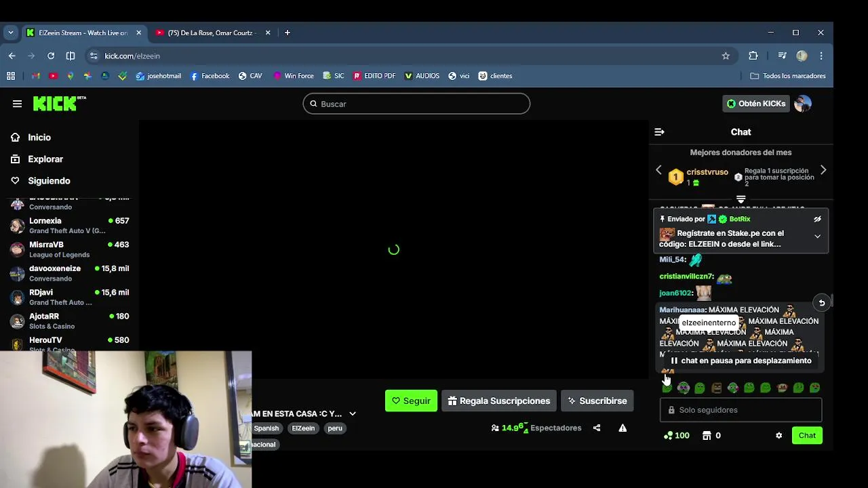Open Todos los marcadores folder
The image size is (868, 488).
pyautogui.click(x=787, y=76)
